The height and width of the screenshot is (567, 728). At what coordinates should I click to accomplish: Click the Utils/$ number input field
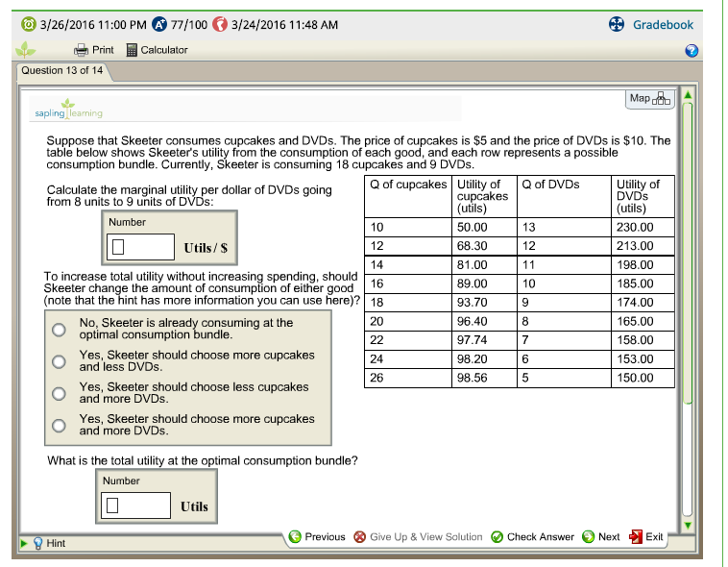[x=140, y=248]
